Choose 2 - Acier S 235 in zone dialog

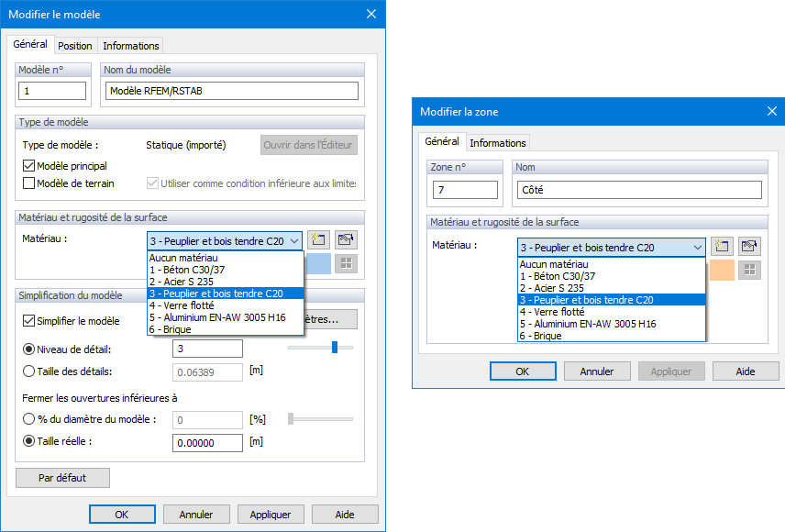[x=612, y=288]
